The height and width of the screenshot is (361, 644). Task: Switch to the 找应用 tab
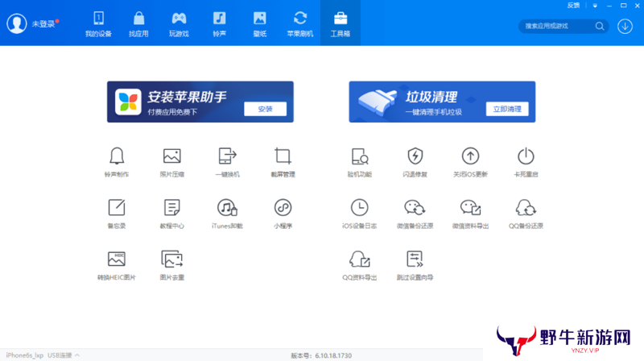(x=138, y=24)
